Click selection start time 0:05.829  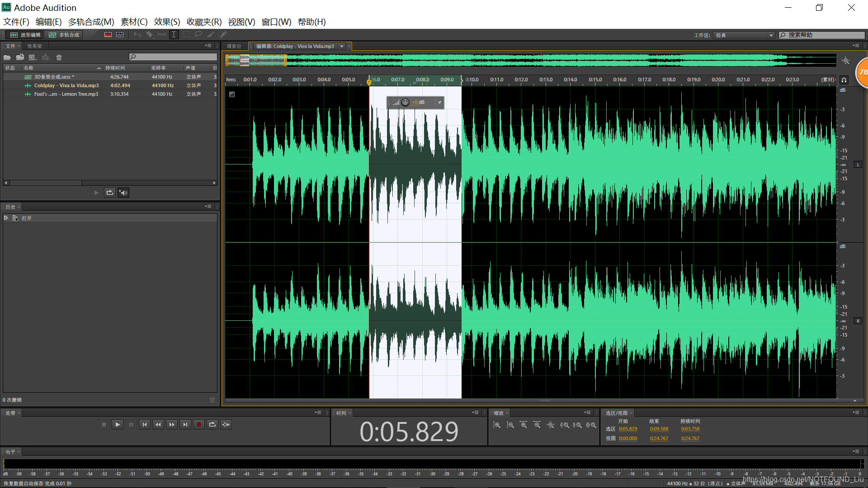(628, 429)
